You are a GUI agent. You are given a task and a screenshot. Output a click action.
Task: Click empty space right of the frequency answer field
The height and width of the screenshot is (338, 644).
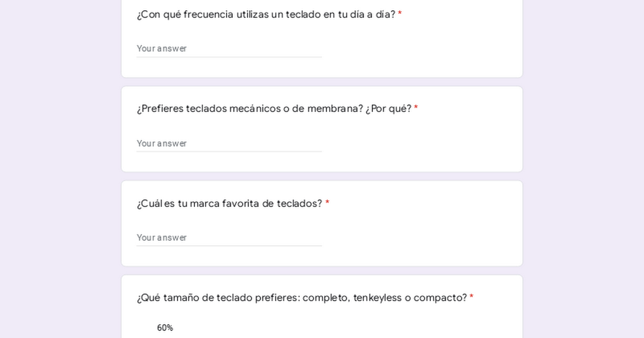(419, 48)
